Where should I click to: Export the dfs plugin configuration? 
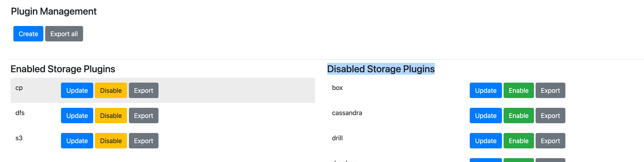pos(143,116)
